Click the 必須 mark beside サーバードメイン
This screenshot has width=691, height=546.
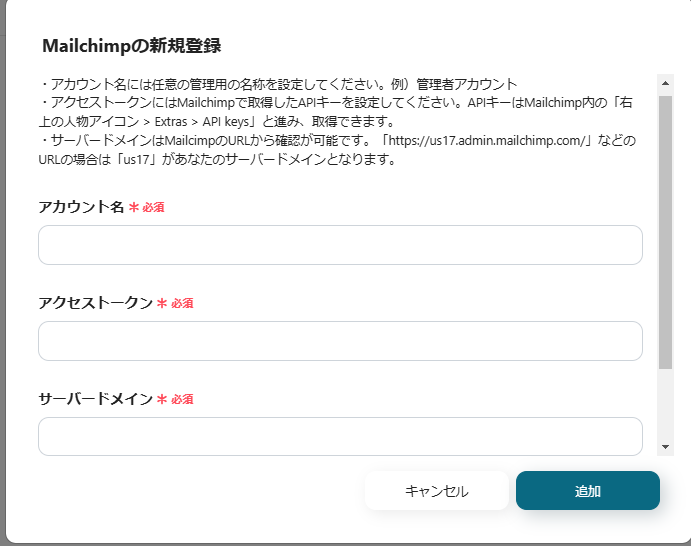point(175,399)
